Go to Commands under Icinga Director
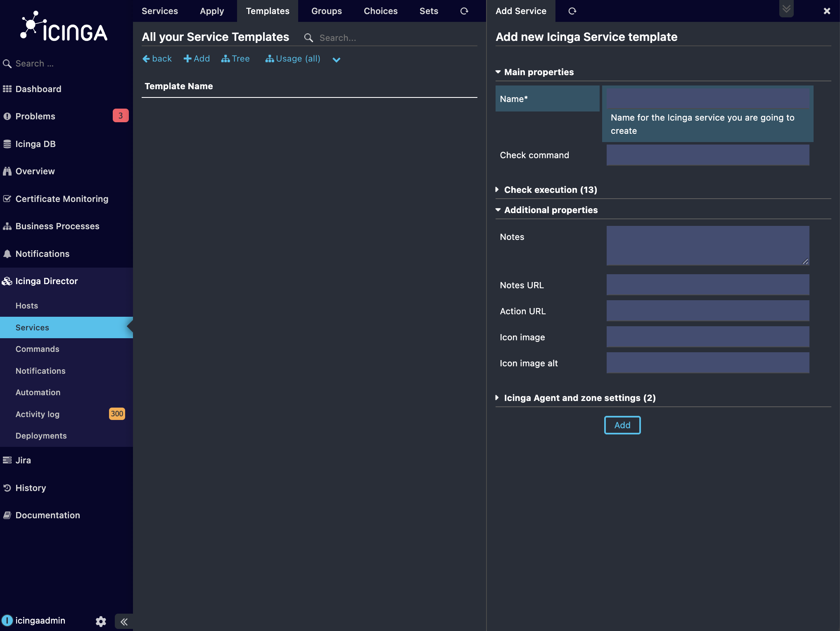 [38, 349]
